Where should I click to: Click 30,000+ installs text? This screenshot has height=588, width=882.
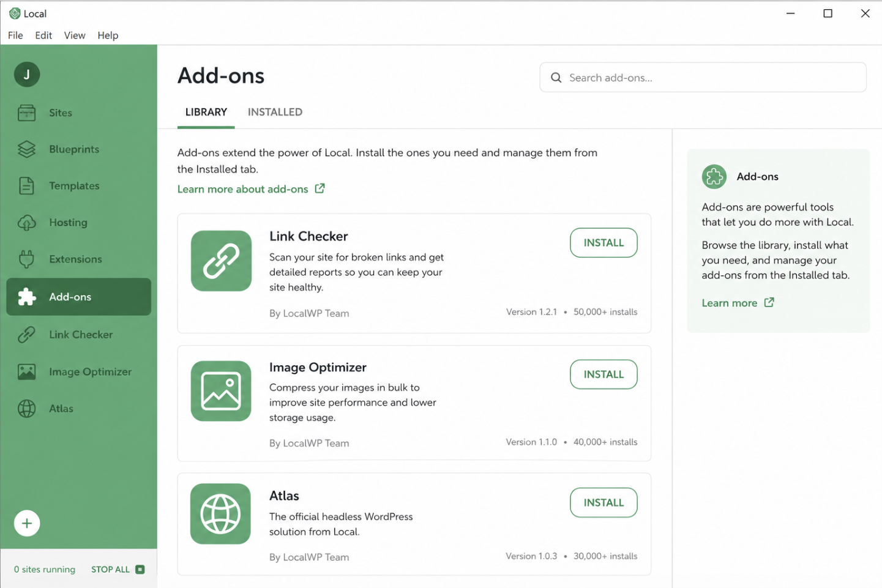(x=605, y=556)
